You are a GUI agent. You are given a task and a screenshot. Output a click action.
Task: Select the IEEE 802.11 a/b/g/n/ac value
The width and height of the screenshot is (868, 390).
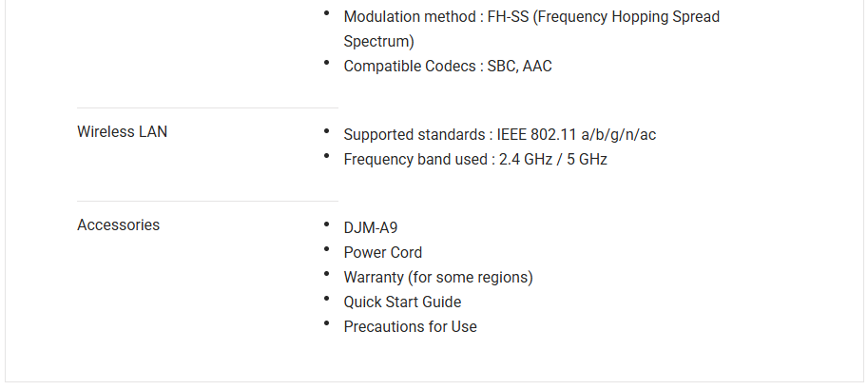pos(576,135)
